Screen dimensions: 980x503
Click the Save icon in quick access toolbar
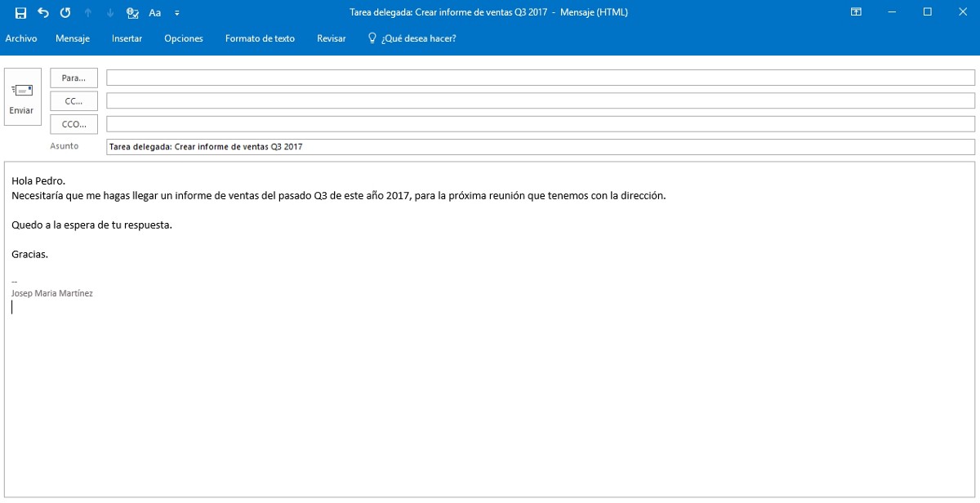pyautogui.click(x=21, y=12)
